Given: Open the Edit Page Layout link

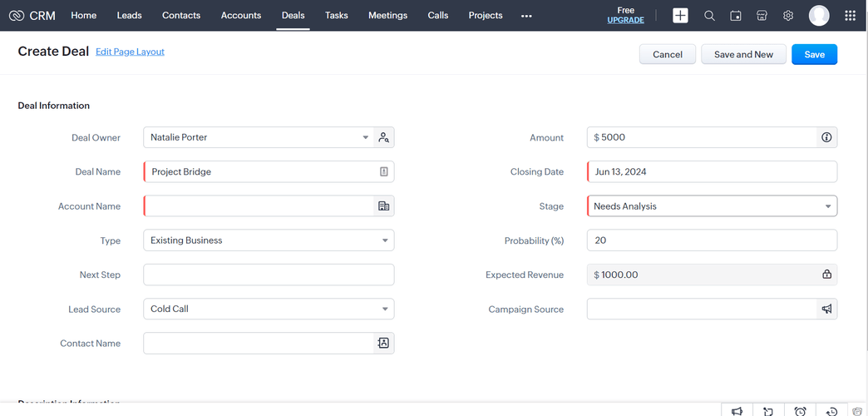Looking at the screenshot, I should (x=130, y=52).
